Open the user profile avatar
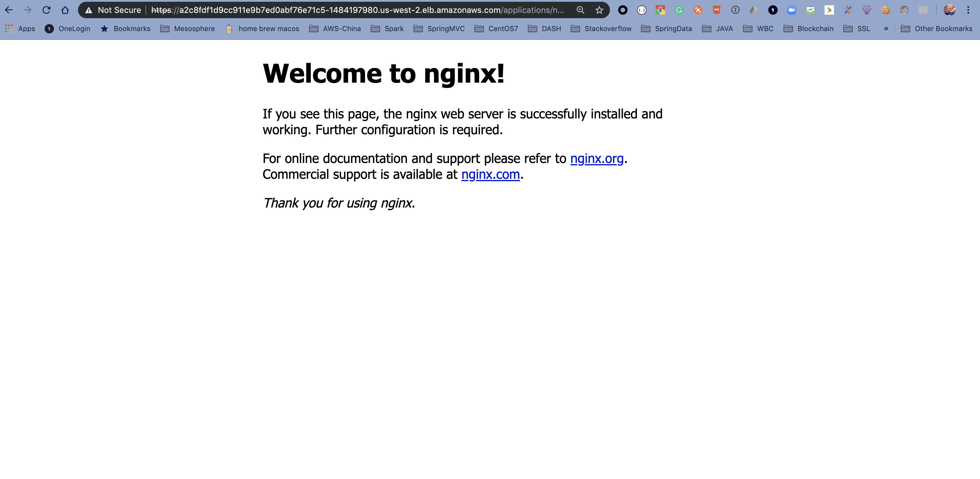980x479 pixels. [x=949, y=10]
